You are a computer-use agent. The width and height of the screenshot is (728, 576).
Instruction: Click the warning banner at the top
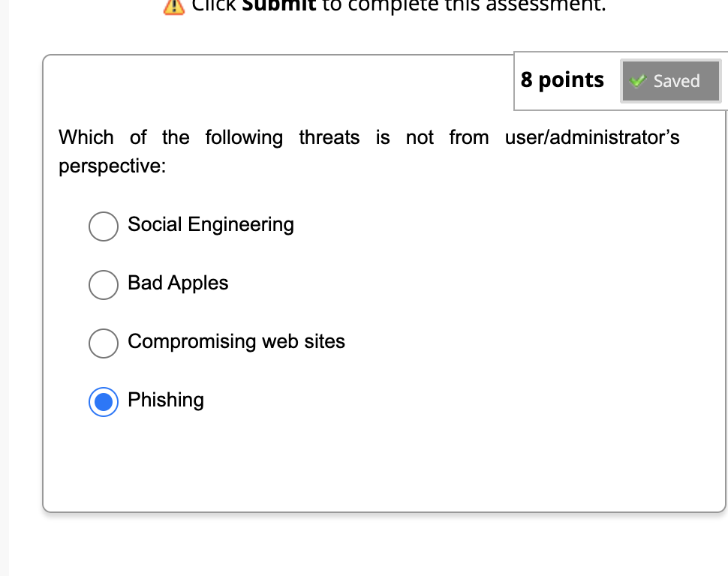coord(375,6)
